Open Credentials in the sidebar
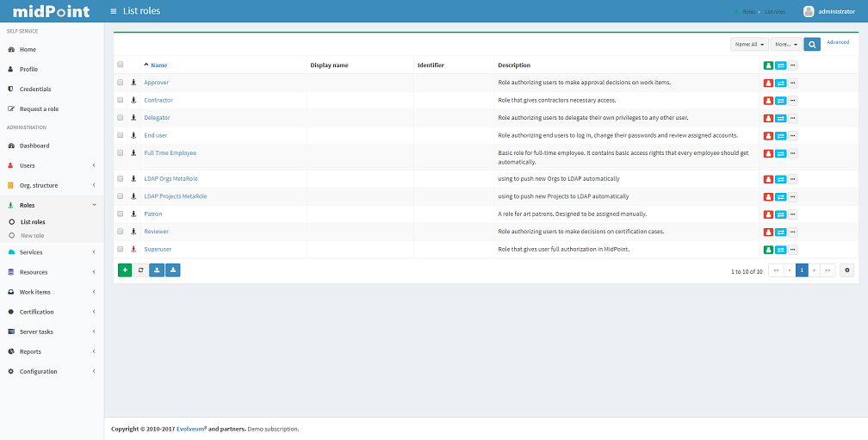The height and width of the screenshot is (440, 868). [x=52, y=89]
